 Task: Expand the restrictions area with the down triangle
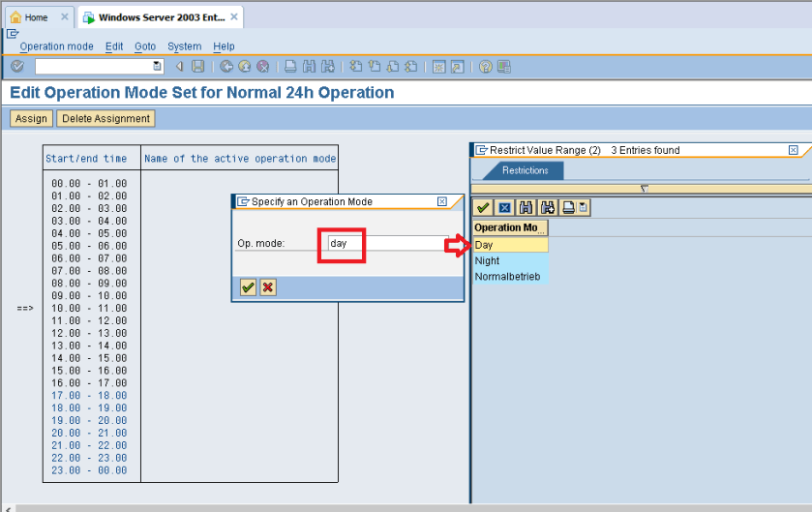point(645,189)
